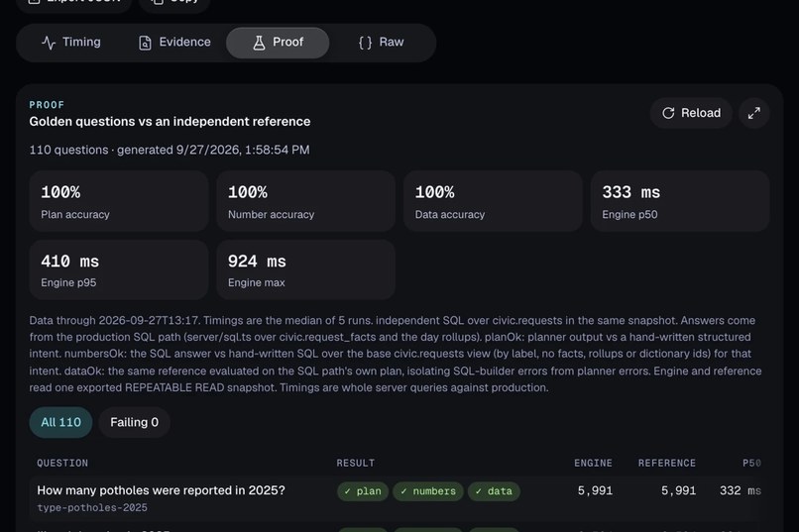799x532 pixels.
Task: Click the circular reload arrow icon
Action: click(x=668, y=113)
